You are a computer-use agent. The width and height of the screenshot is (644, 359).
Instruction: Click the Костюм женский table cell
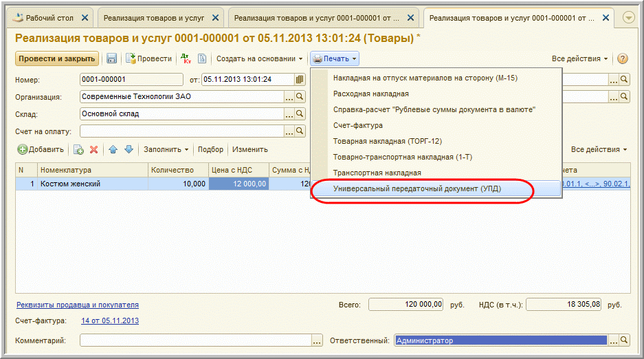92,184
